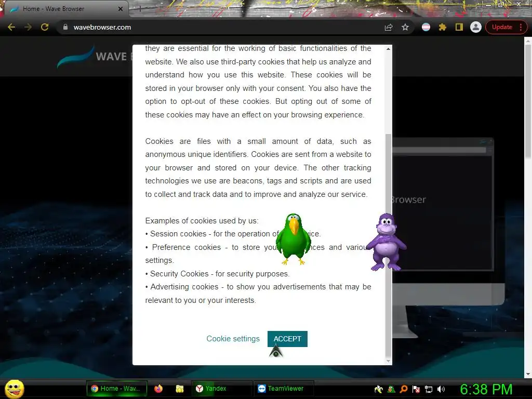Open the volume speaker tray icon

(441, 389)
